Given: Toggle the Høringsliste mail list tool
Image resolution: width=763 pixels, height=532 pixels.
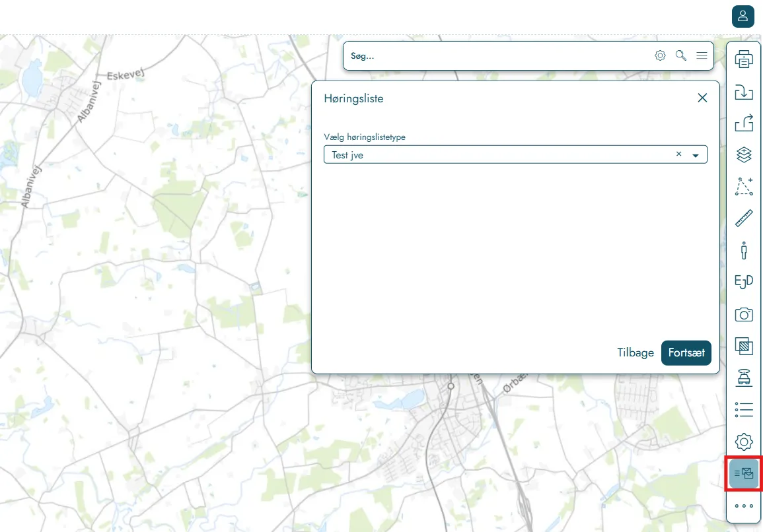Looking at the screenshot, I should point(744,473).
